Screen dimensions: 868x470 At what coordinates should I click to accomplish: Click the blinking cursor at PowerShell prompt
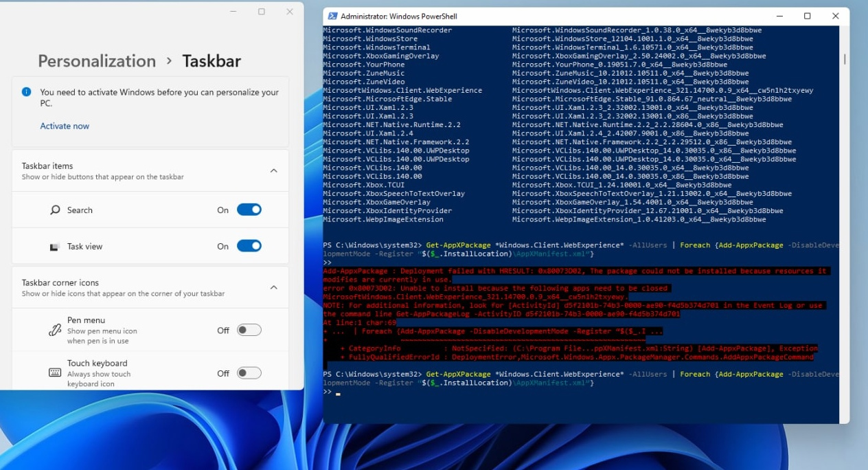[x=338, y=394]
